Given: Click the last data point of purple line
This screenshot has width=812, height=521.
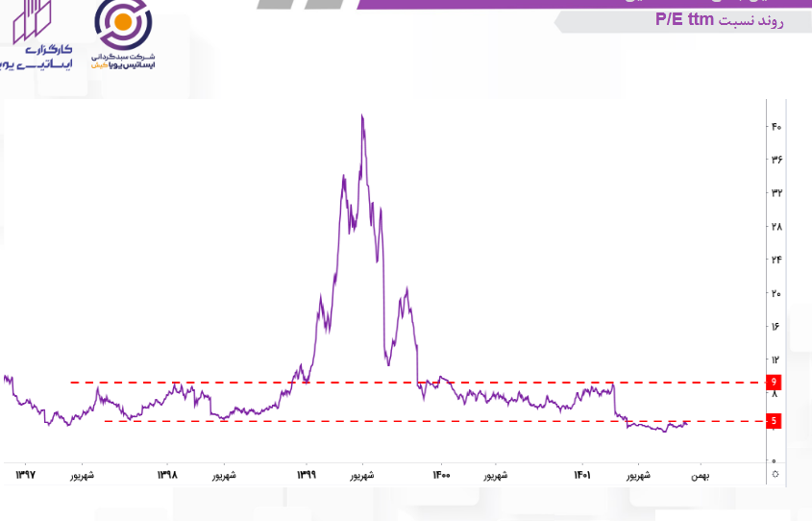Looking at the screenshot, I should pos(686,424).
